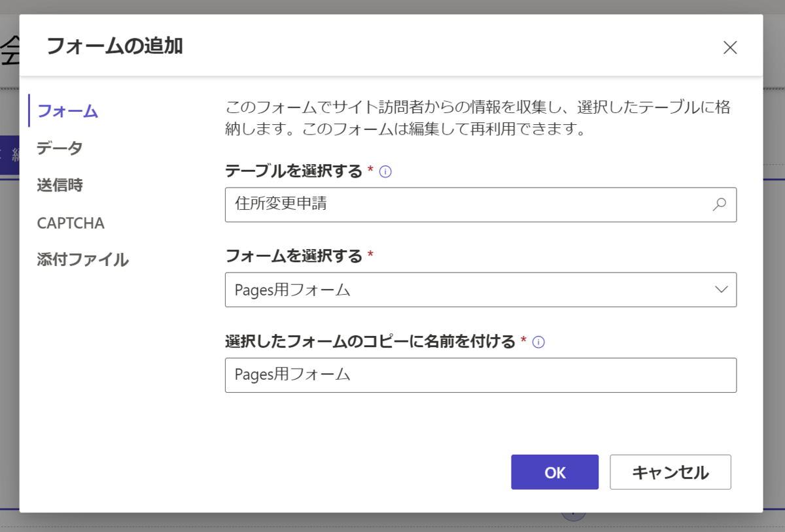Screen dimensions: 785x532
Task: Click the form description text paragraph
Action: point(478,118)
